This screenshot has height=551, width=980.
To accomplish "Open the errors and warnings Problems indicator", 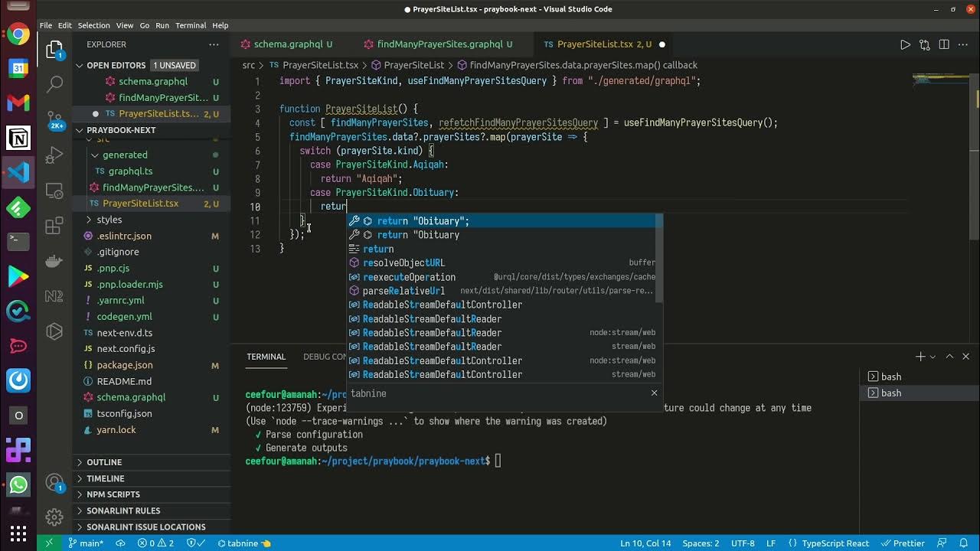I will [155, 543].
